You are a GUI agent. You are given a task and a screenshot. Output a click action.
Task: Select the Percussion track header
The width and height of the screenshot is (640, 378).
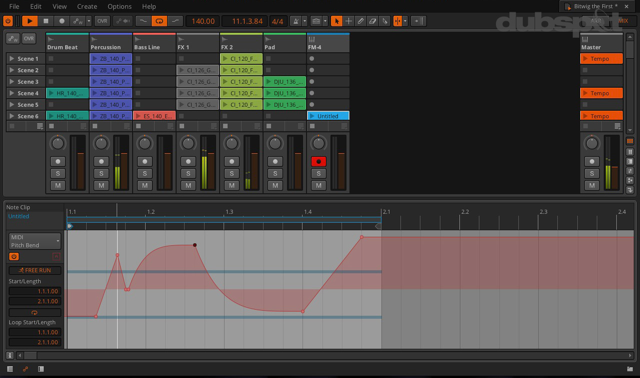[111, 43]
